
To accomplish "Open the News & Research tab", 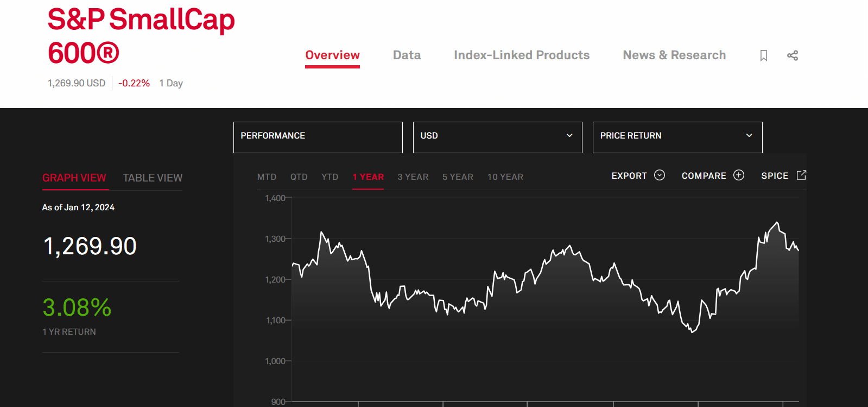I will [x=674, y=55].
